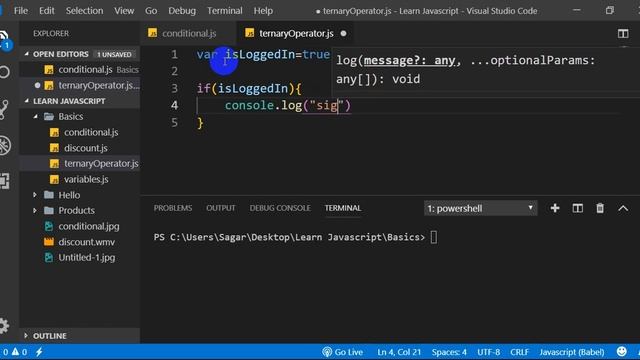Click the unsaved dot on ternaryOperator.js tab
640x360 pixels.
pos(344,33)
